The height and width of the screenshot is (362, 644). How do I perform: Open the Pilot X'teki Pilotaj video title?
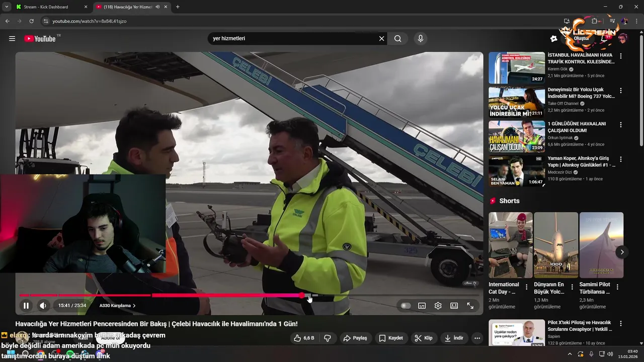(x=580, y=326)
